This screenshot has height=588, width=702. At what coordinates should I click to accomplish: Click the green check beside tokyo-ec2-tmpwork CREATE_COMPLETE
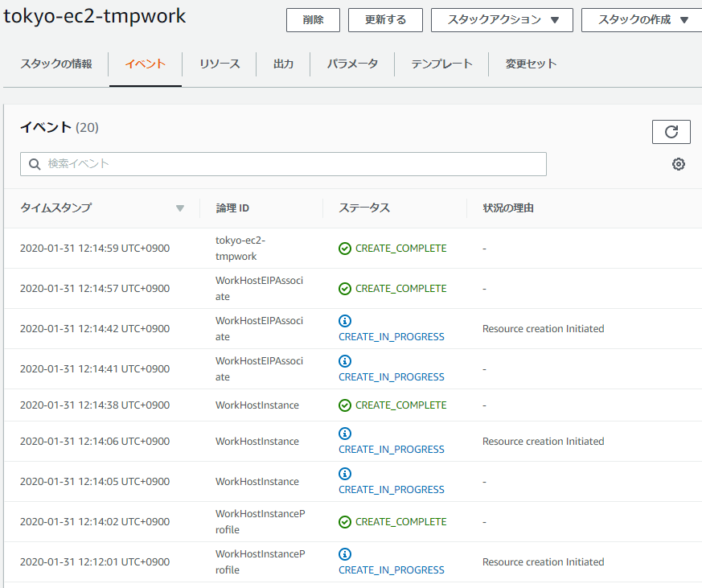coord(344,248)
